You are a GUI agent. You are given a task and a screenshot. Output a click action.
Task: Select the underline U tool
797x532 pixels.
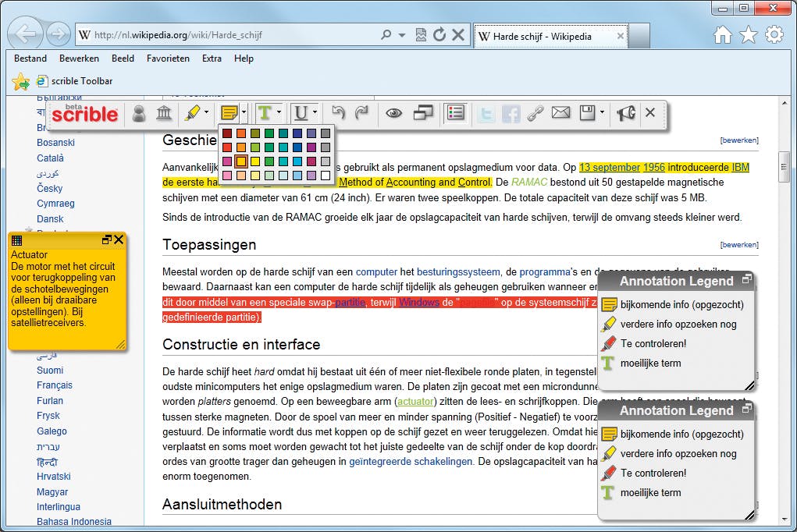tap(301, 112)
